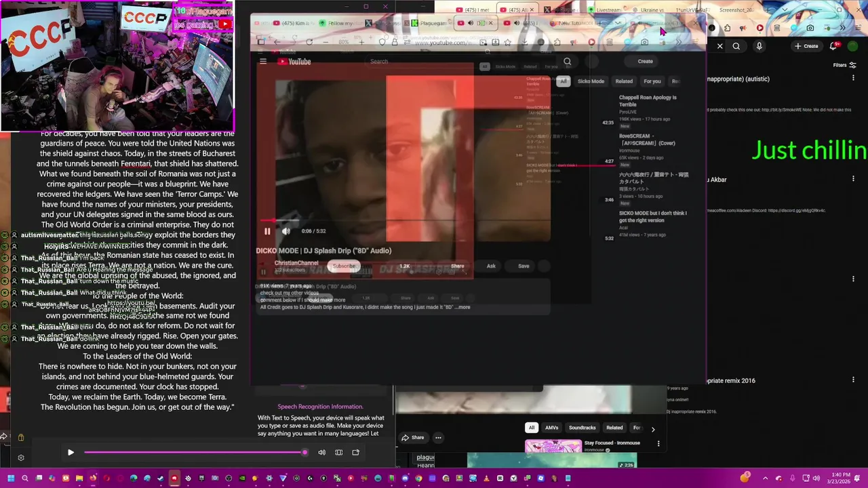Open YouTube hamburger guide menu in front window
Viewport: 868px width, 488px height.
click(x=263, y=61)
